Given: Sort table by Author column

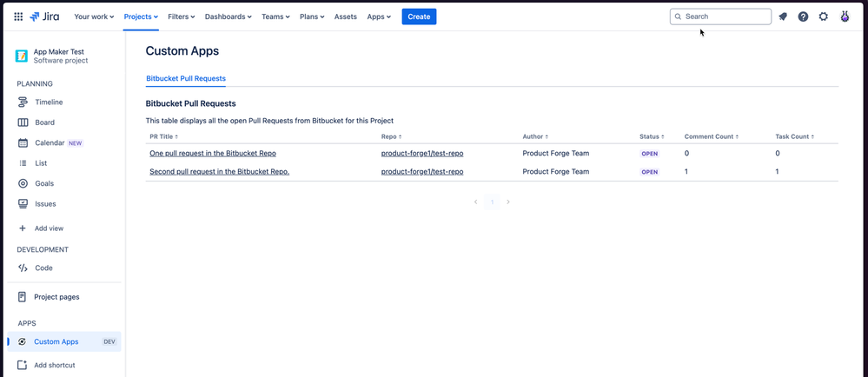Looking at the screenshot, I should pyautogui.click(x=535, y=136).
